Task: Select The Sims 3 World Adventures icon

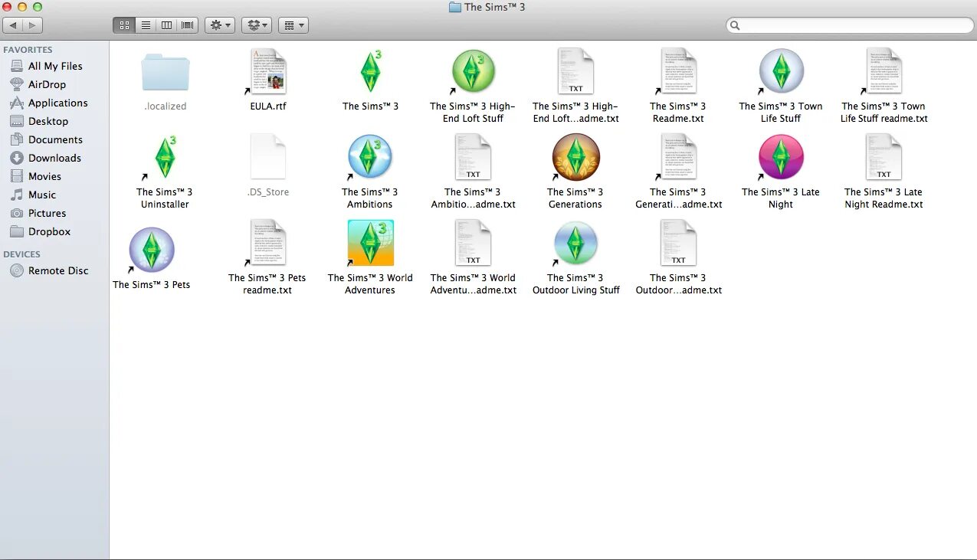Action: (x=370, y=243)
